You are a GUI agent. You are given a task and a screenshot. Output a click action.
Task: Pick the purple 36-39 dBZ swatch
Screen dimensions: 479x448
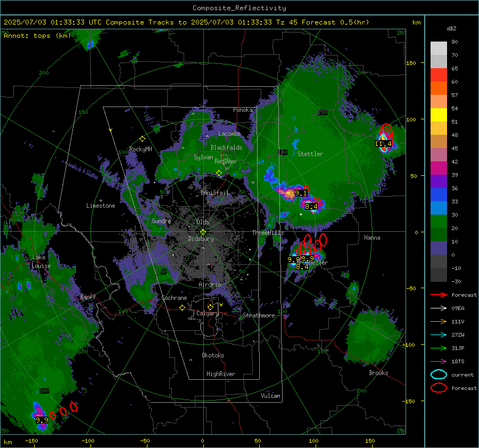click(x=439, y=182)
